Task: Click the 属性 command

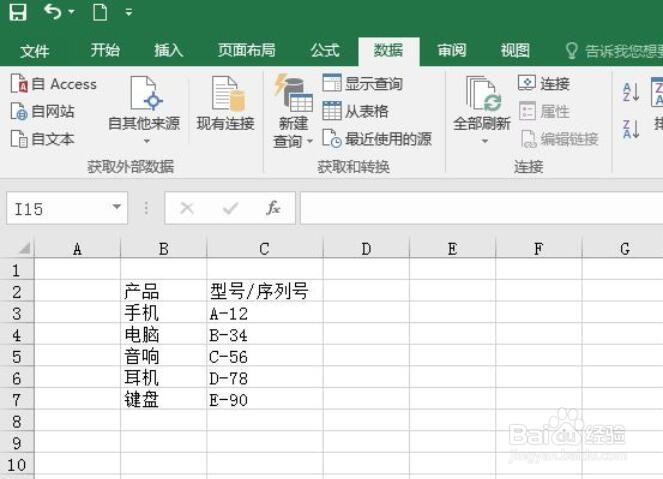Action: (544, 111)
